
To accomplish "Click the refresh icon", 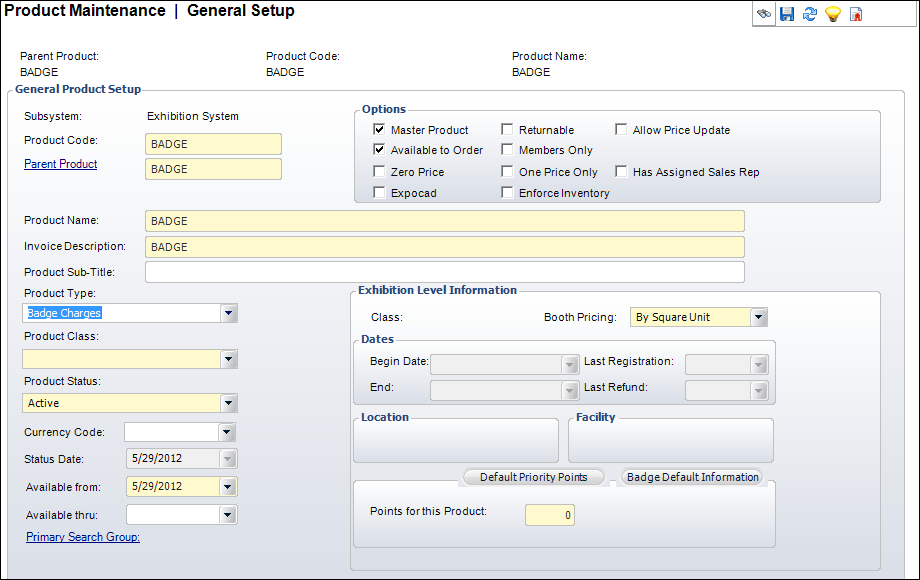I will [x=810, y=13].
